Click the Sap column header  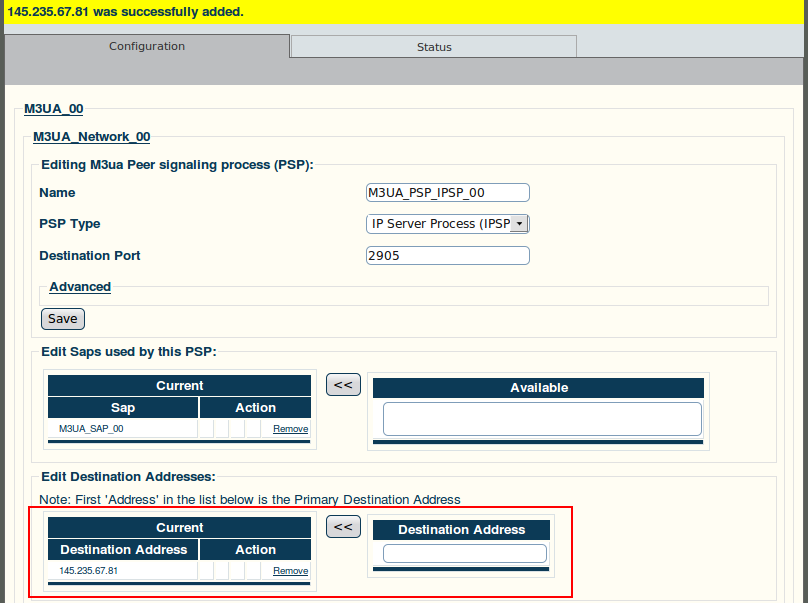click(123, 408)
